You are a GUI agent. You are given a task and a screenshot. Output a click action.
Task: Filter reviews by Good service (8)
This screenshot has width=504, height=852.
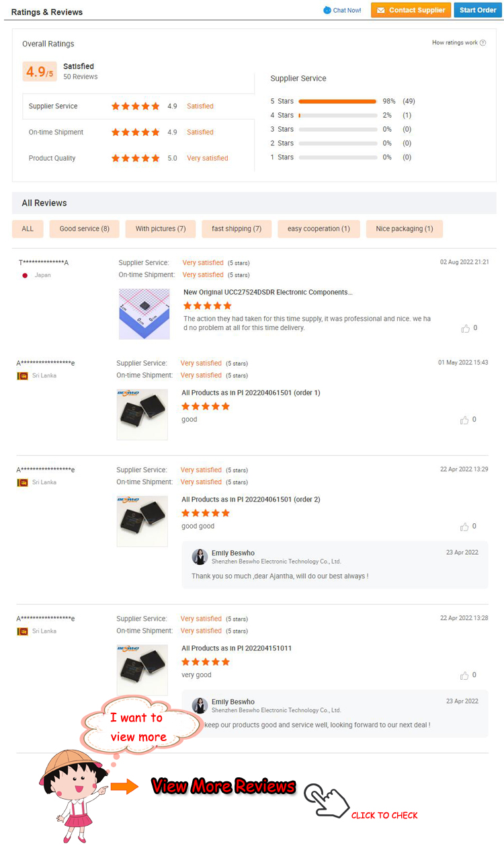point(84,229)
